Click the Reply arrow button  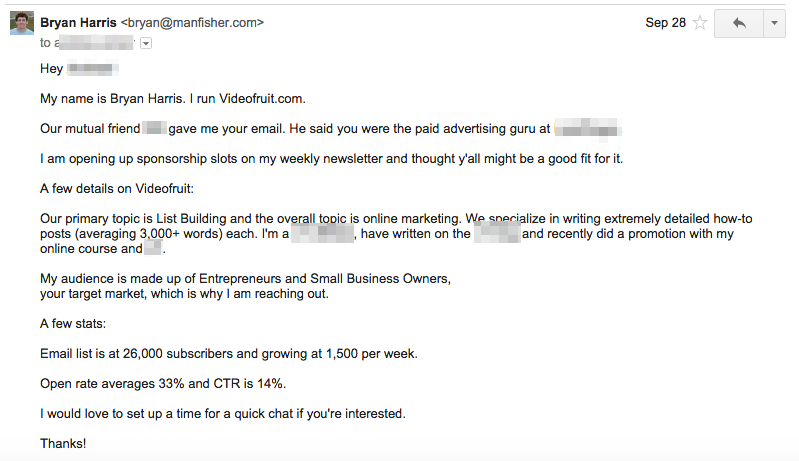coord(739,23)
